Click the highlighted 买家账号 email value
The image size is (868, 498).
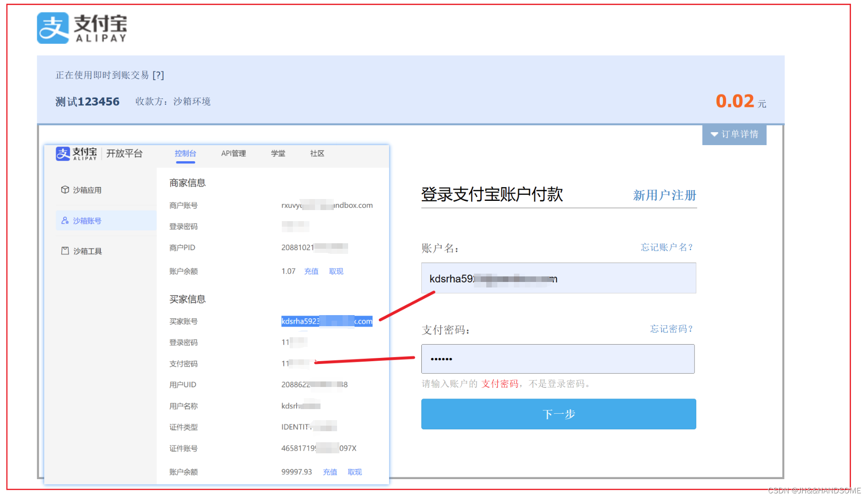pyautogui.click(x=327, y=321)
